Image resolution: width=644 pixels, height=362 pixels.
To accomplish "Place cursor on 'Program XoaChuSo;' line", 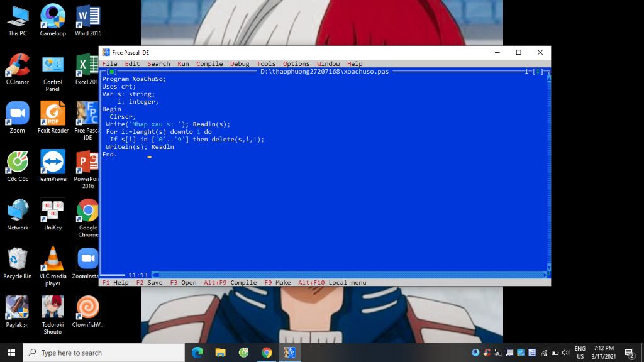I will click(x=134, y=79).
